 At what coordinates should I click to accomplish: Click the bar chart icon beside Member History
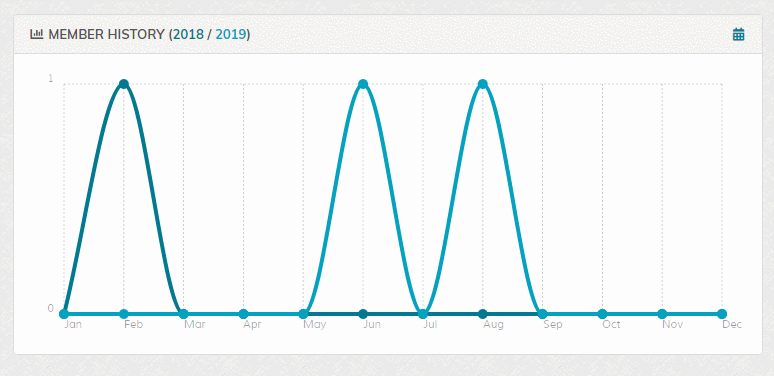pyautogui.click(x=37, y=34)
